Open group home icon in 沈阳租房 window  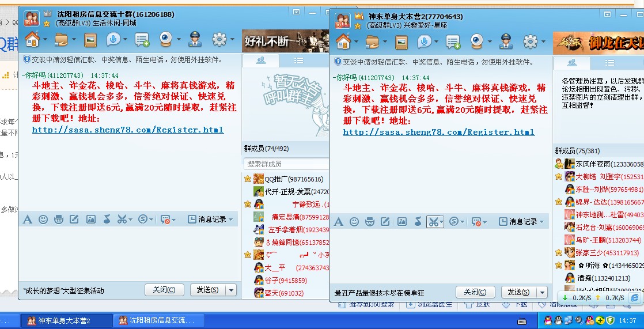pyautogui.click(x=32, y=39)
